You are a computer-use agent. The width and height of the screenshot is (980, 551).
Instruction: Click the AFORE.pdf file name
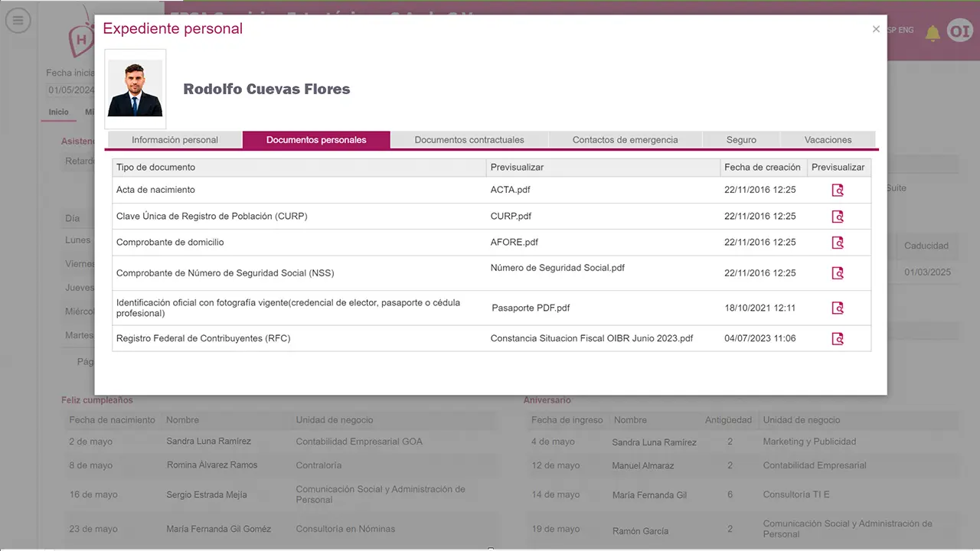tap(514, 243)
